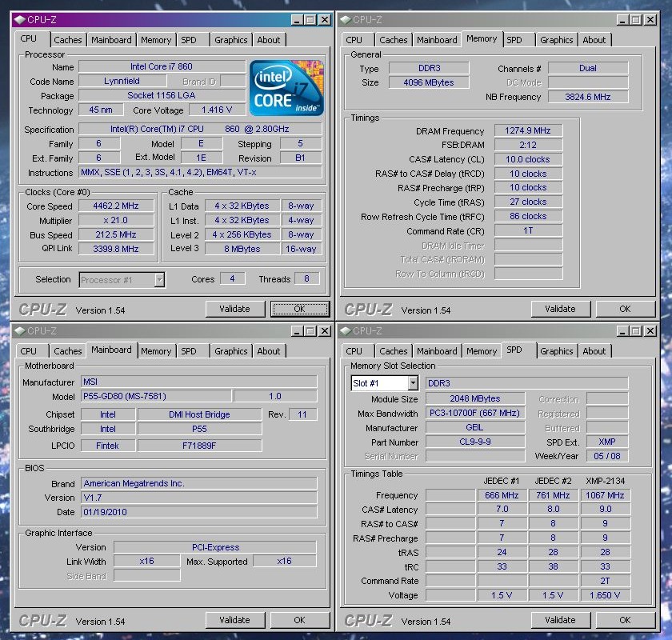Click OK in the Memory tab window

click(x=626, y=309)
